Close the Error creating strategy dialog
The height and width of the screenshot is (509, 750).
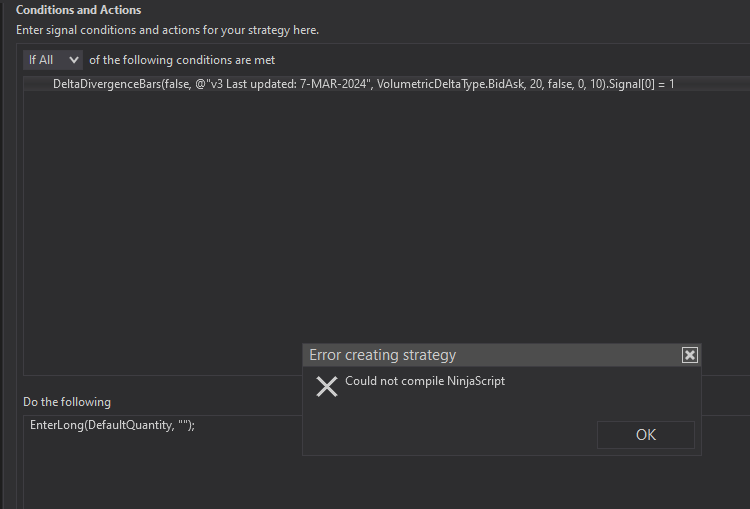[x=689, y=355]
